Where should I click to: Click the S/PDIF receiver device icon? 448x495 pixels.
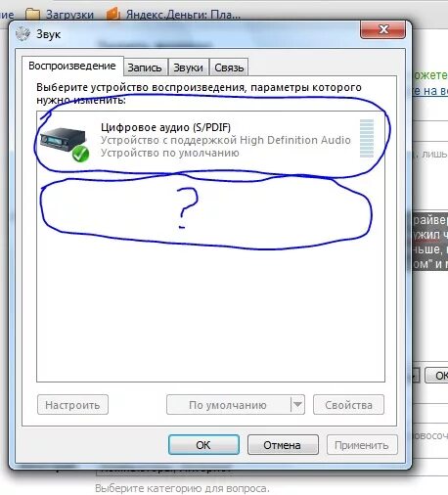point(65,144)
